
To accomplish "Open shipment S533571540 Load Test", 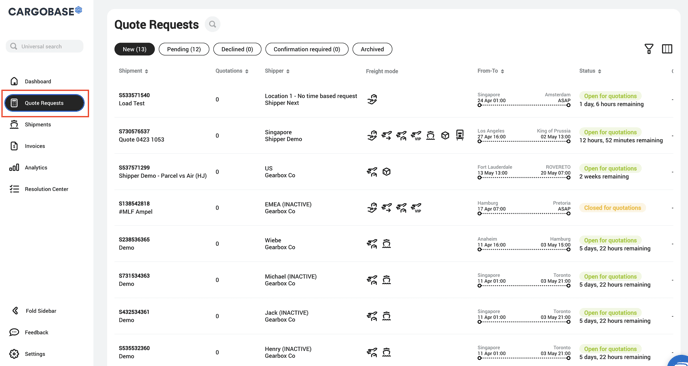I will pyautogui.click(x=134, y=99).
